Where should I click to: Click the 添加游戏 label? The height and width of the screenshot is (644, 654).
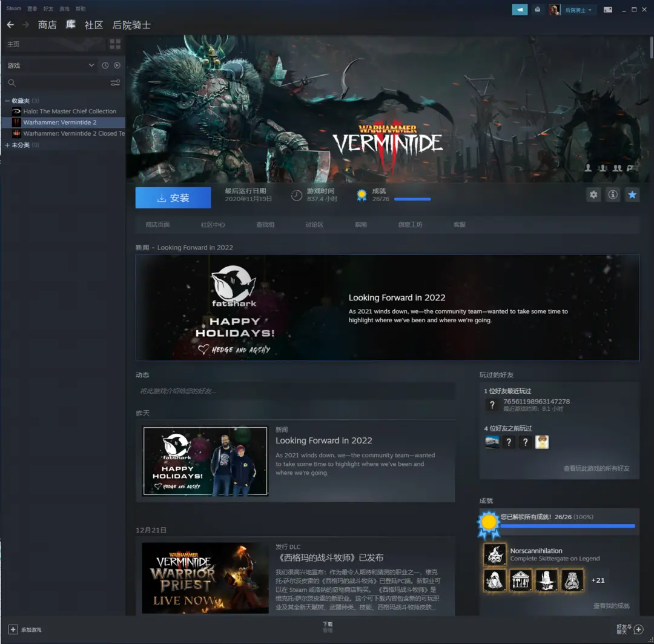click(x=31, y=630)
